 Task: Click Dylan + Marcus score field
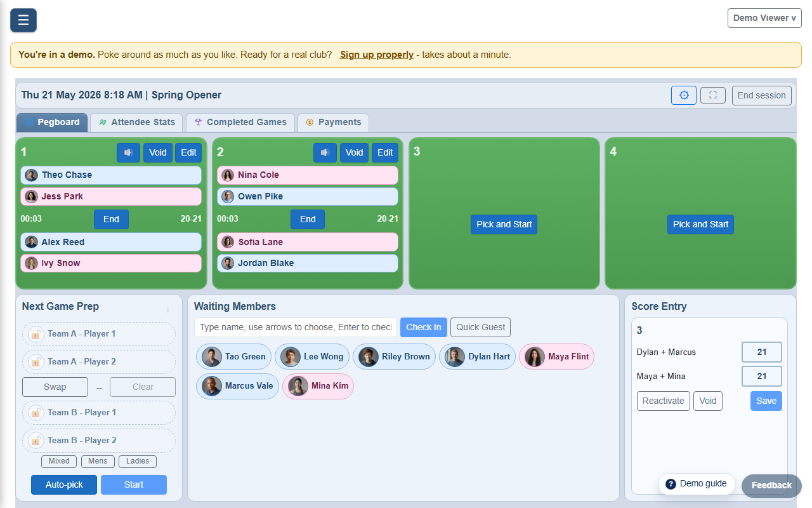[x=762, y=352]
